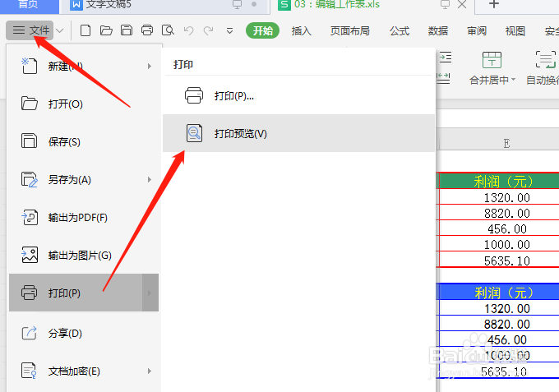Go to the 首页 home tab

coord(28,5)
